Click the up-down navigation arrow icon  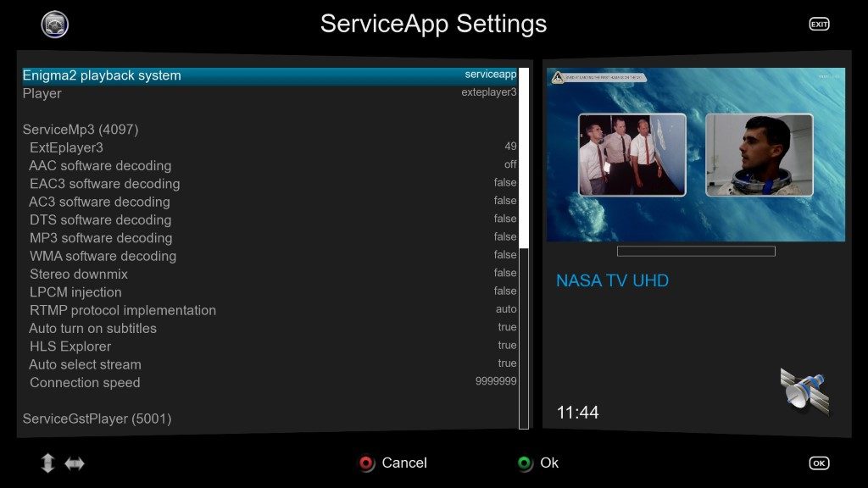(47, 463)
